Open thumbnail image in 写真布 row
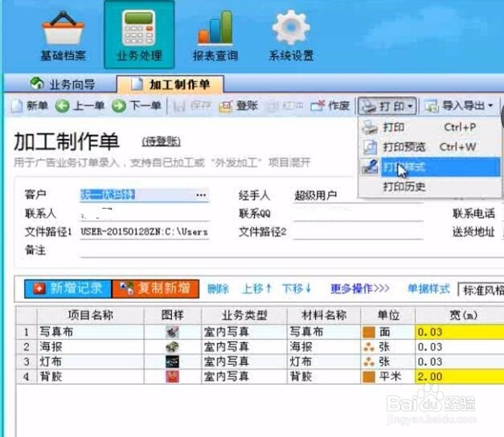Image resolution: width=504 pixels, height=437 pixels. coord(172,332)
